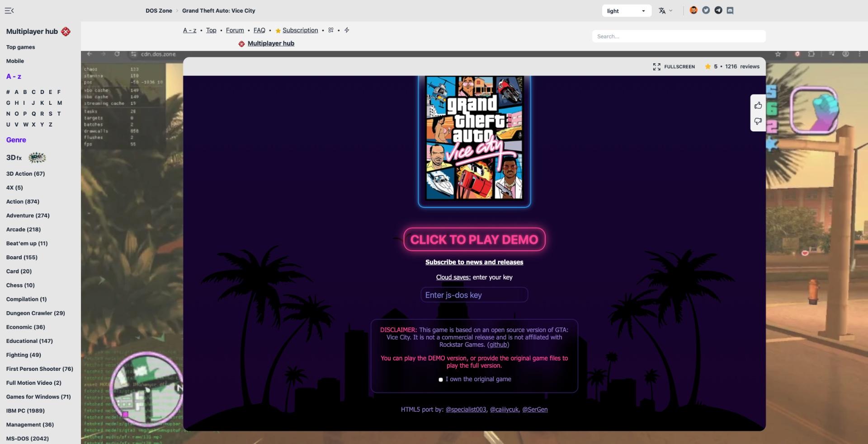This screenshot has width=868, height=444.
Task: Open the light theme dropdown
Action: click(x=626, y=11)
